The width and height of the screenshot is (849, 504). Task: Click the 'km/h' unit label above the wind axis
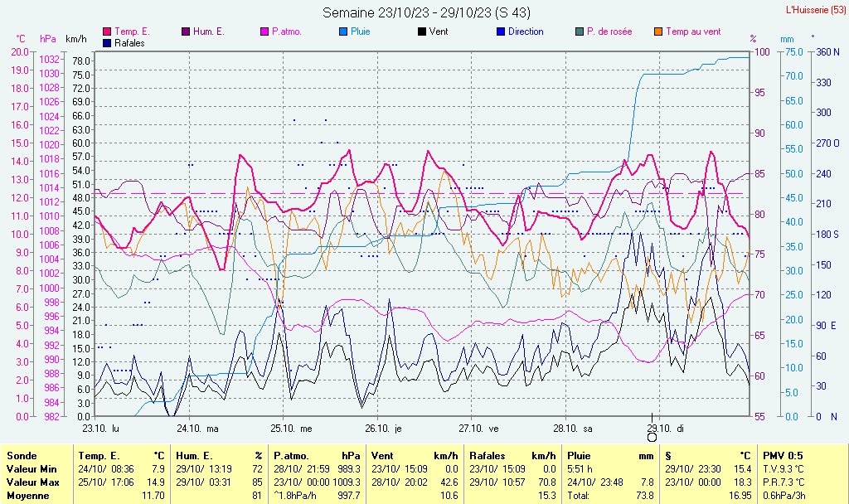tap(75, 39)
